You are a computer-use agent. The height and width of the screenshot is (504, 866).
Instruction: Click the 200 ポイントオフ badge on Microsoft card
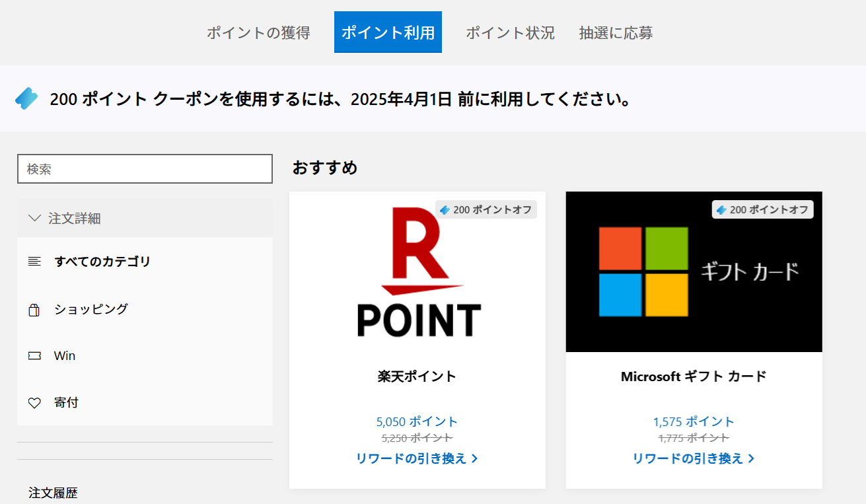(762, 209)
